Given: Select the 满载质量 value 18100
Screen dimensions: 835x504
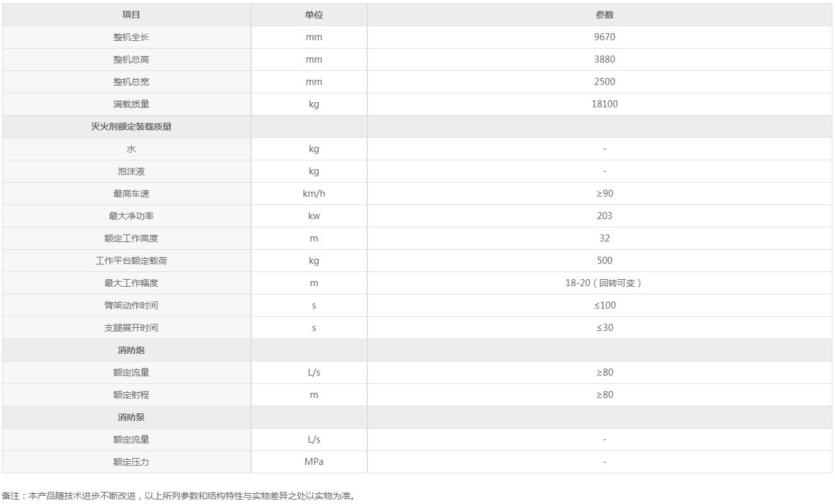Looking at the screenshot, I should click(x=604, y=104).
